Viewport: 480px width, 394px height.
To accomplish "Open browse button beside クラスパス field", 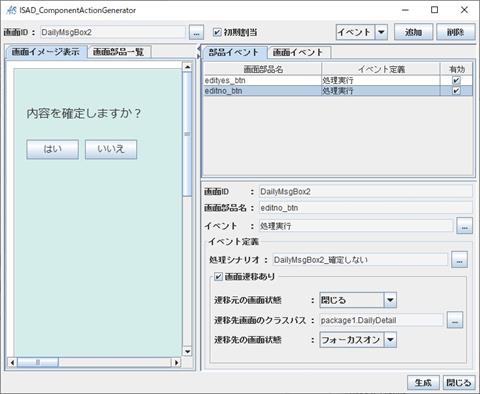I will 455,320.
